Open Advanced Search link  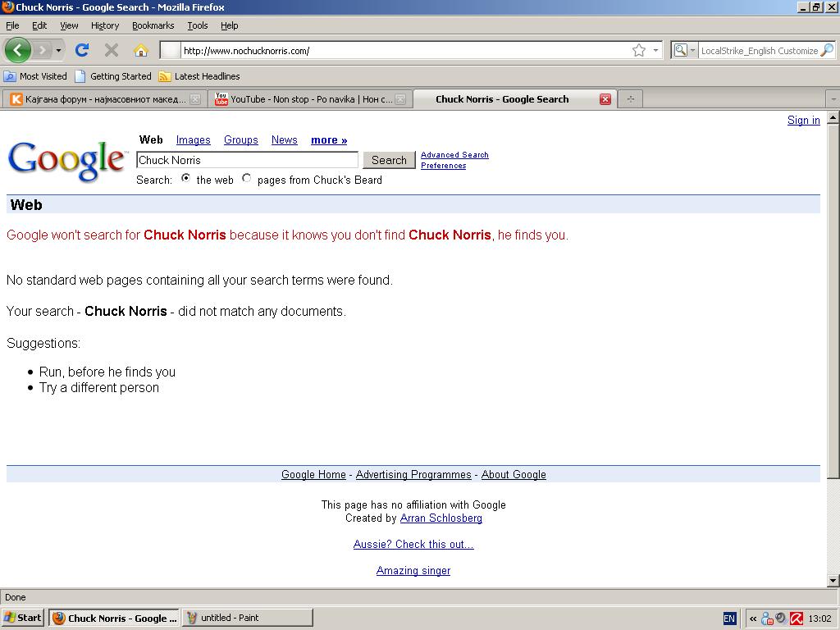point(454,155)
